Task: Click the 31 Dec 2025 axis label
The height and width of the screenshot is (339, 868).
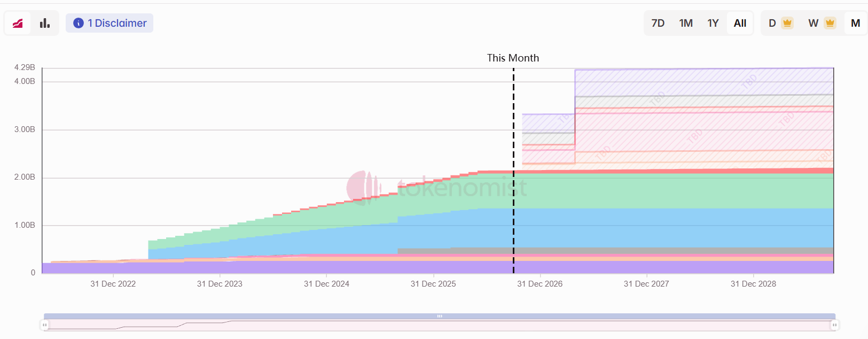Action: coord(433,284)
